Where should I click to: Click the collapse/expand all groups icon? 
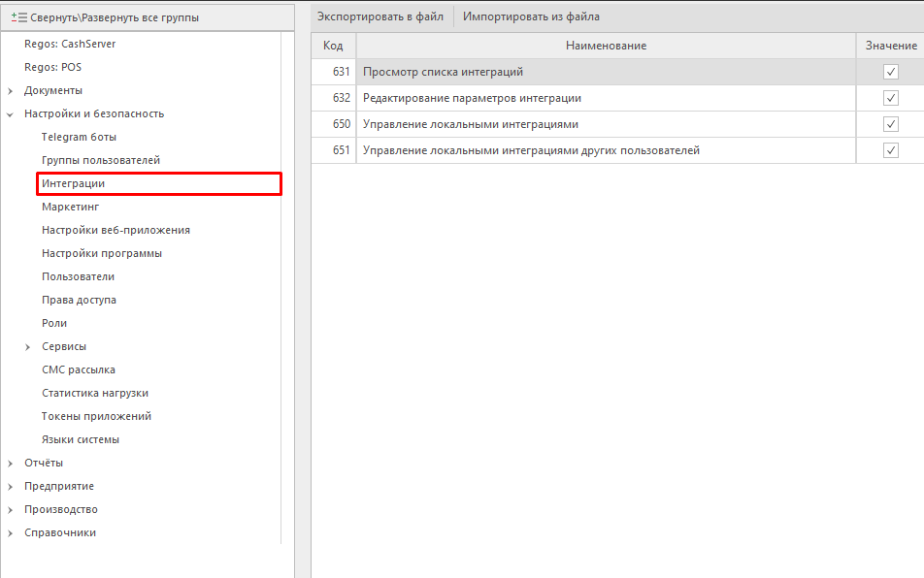18,17
